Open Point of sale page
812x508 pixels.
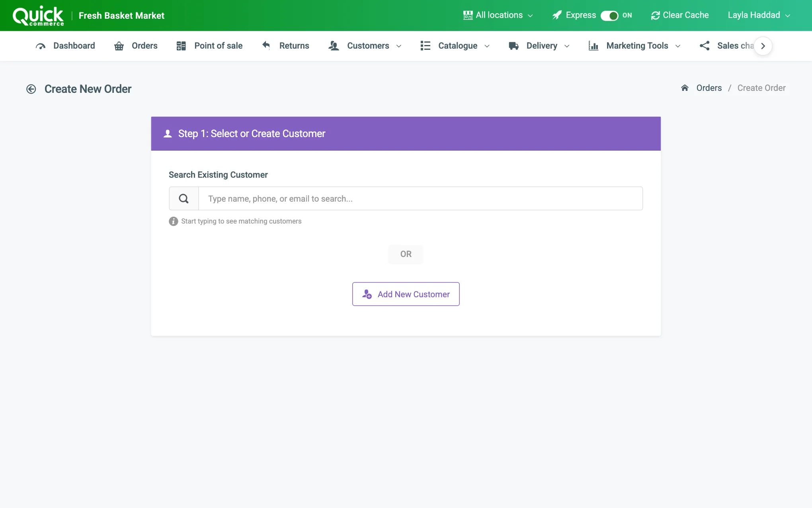[x=209, y=46]
